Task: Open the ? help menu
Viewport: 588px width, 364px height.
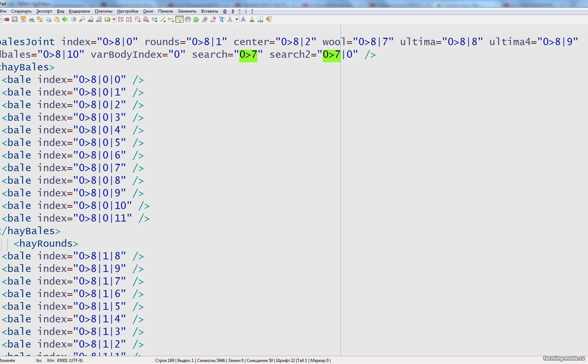Action: pyautogui.click(x=252, y=11)
